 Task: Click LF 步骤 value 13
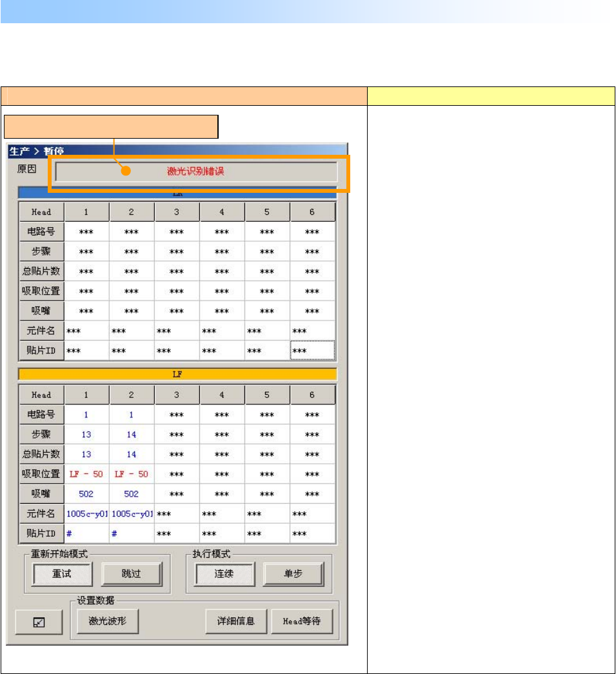(x=86, y=435)
